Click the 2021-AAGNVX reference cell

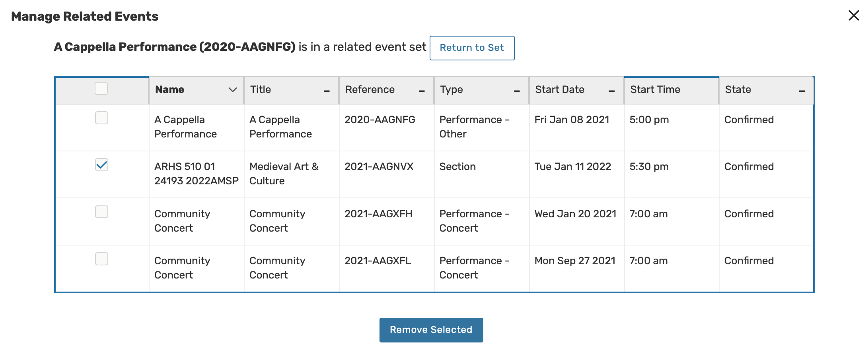pyautogui.click(x=379, y=166)
